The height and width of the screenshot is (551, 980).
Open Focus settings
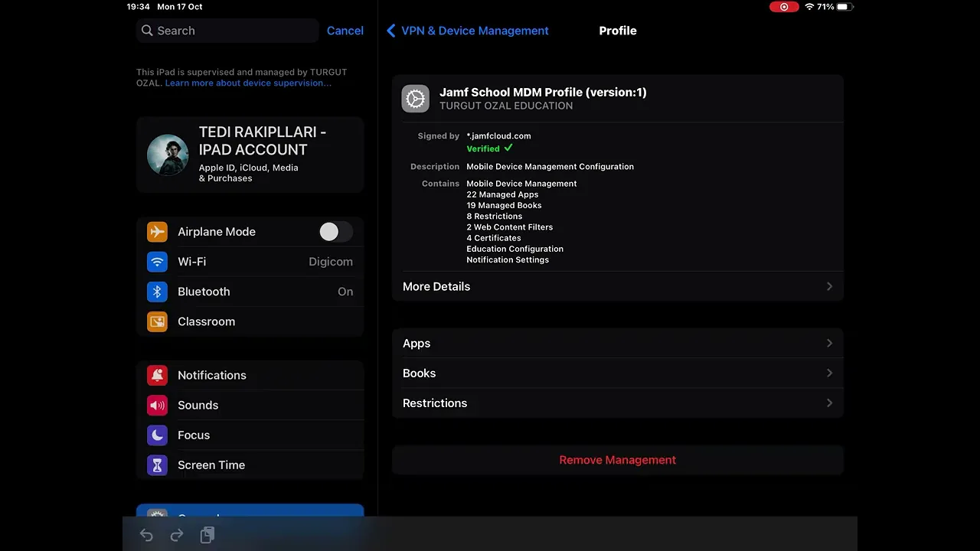pos(250,435)
